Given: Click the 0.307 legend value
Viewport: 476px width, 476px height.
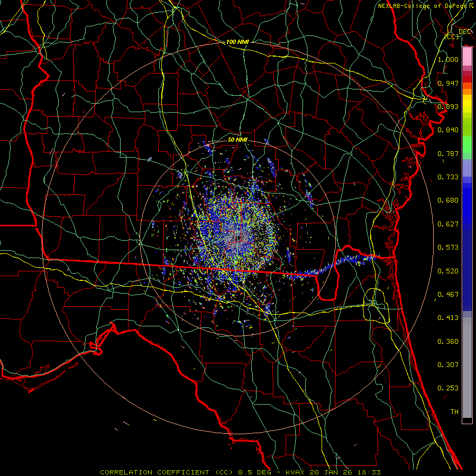Looking at the screenshot, I should [448, 365].
